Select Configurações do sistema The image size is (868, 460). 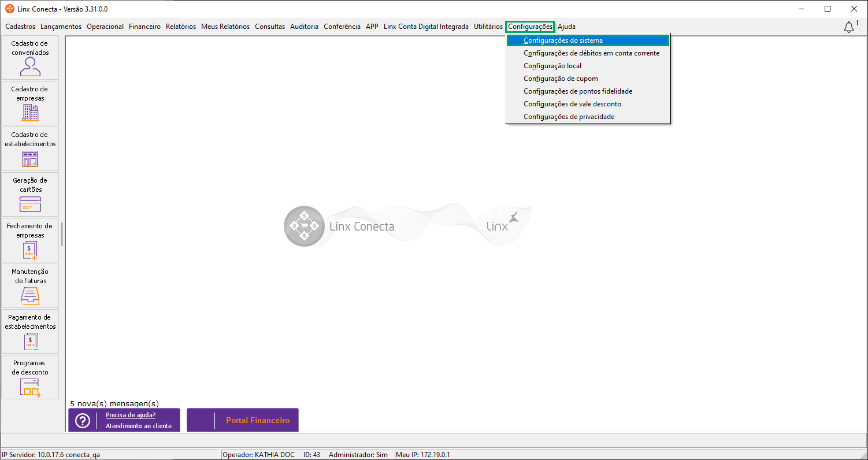click(588, 40)
